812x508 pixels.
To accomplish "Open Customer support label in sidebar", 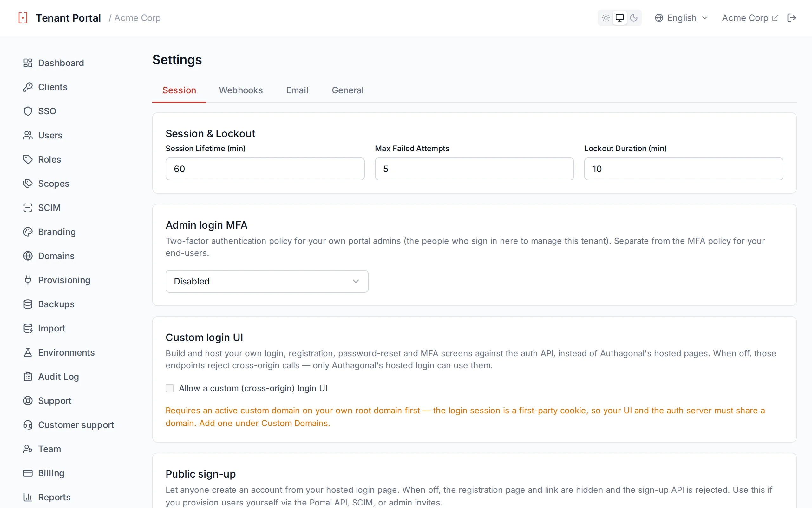I will [x=76, y=425].
